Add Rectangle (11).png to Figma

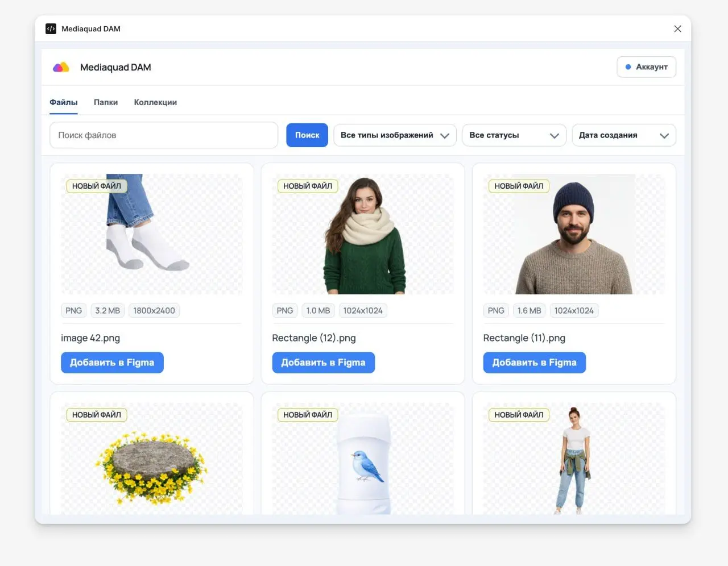[534, 363]
